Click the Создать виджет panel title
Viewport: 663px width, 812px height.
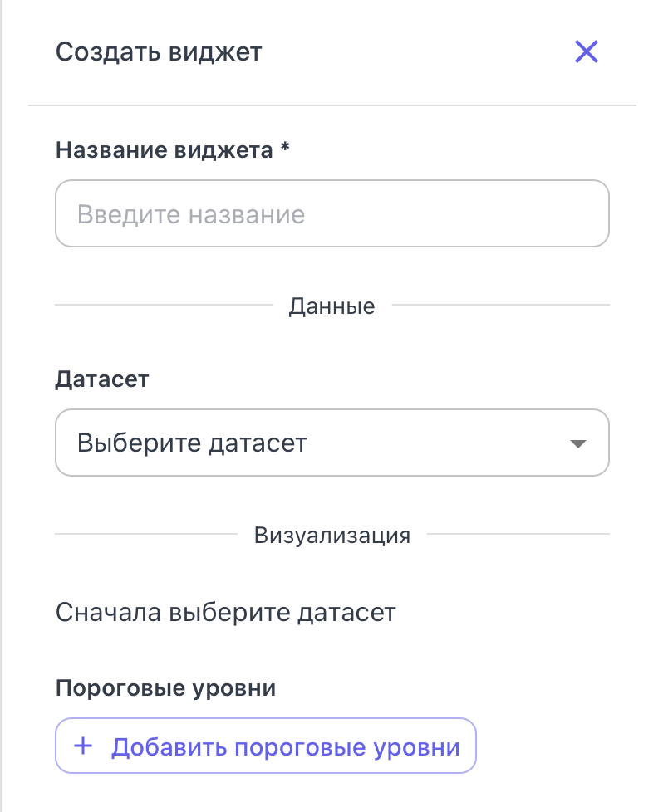coord(158,52)
